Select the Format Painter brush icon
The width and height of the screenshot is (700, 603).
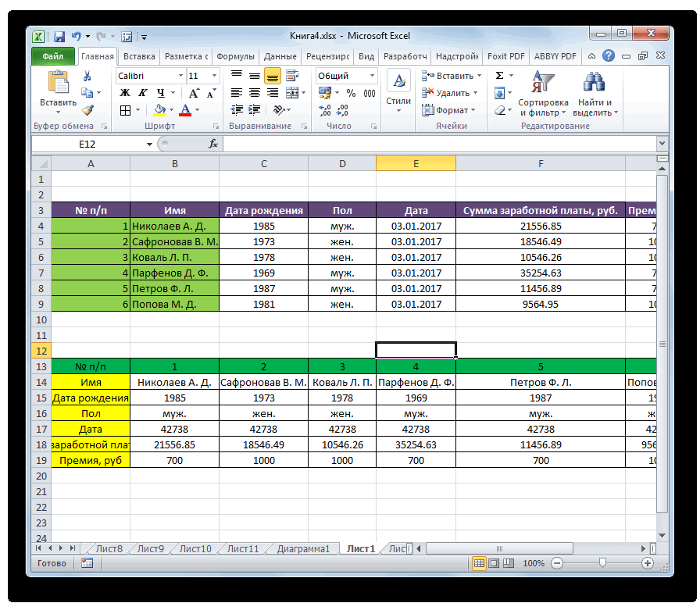click(87, 110)
